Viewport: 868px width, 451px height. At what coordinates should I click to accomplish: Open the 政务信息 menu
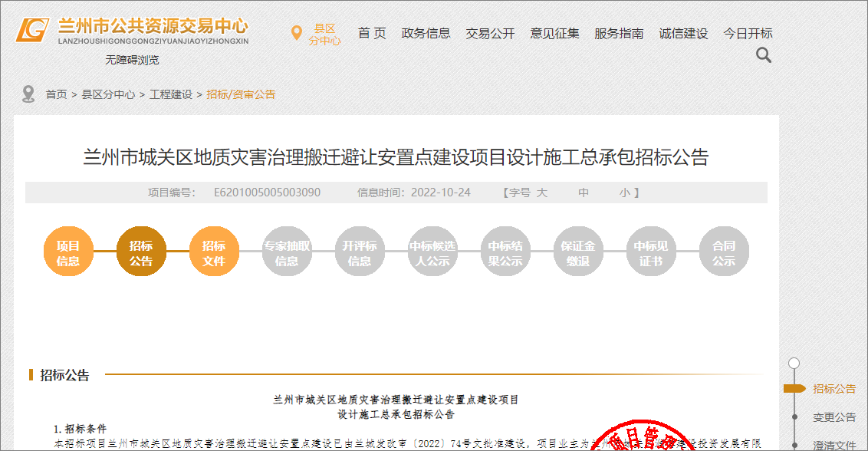pyautogui.click(x=426, y=34)
